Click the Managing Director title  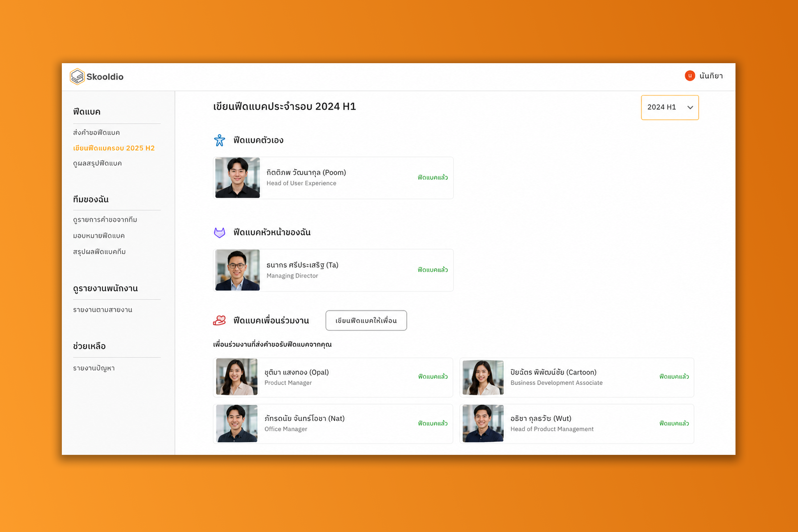tap(292, 276)
